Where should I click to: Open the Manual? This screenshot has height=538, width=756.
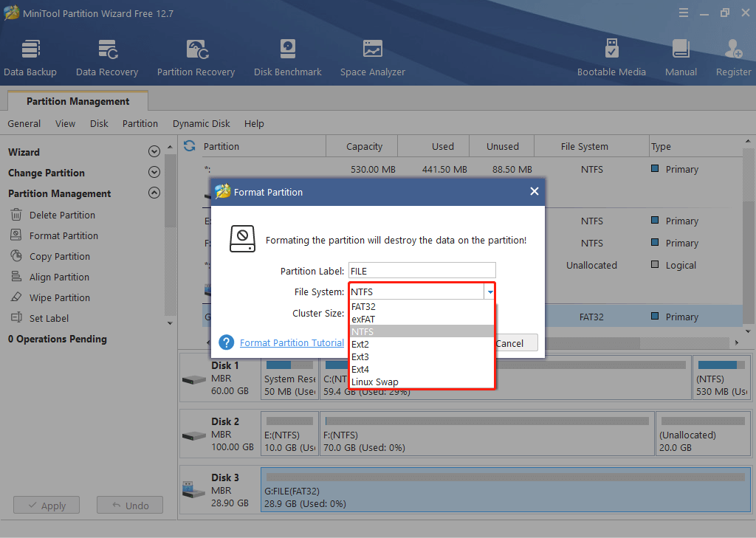point(681,58)
